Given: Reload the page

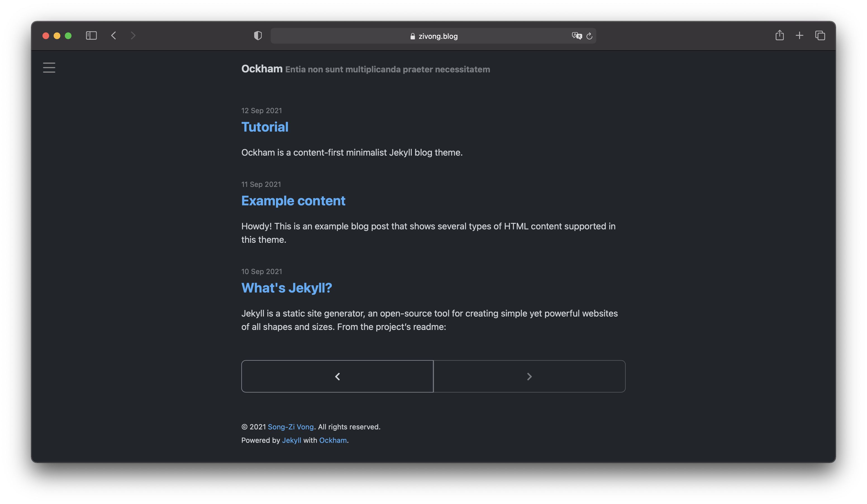Looking at the screenshot, I should click(589, 36).
